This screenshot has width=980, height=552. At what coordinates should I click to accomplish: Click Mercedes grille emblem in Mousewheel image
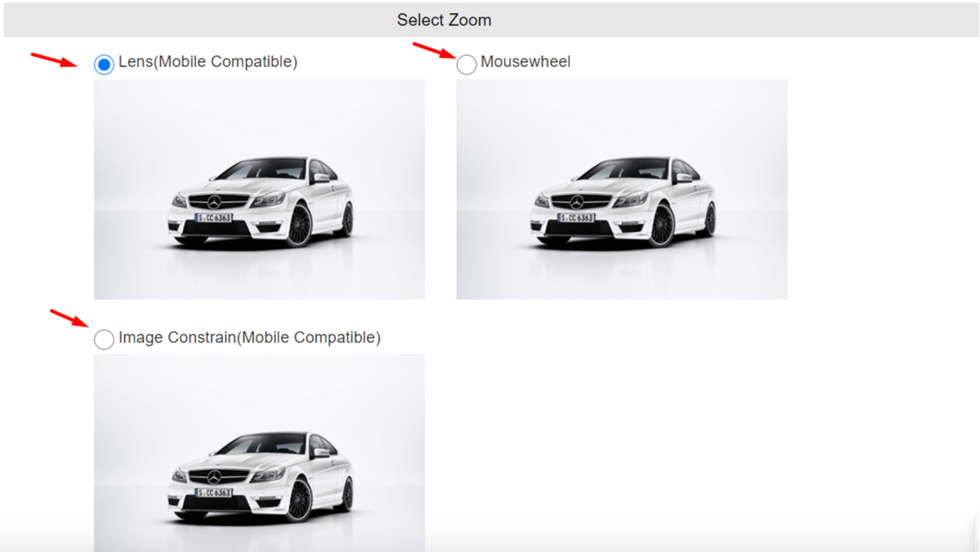[577, 202]
